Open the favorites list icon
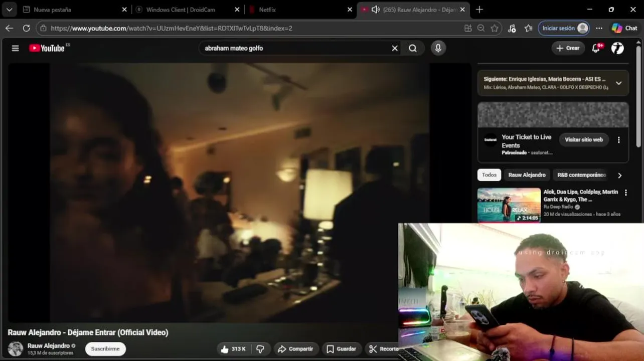The height and width of the screenshot is (361, 644). [528, 28]
